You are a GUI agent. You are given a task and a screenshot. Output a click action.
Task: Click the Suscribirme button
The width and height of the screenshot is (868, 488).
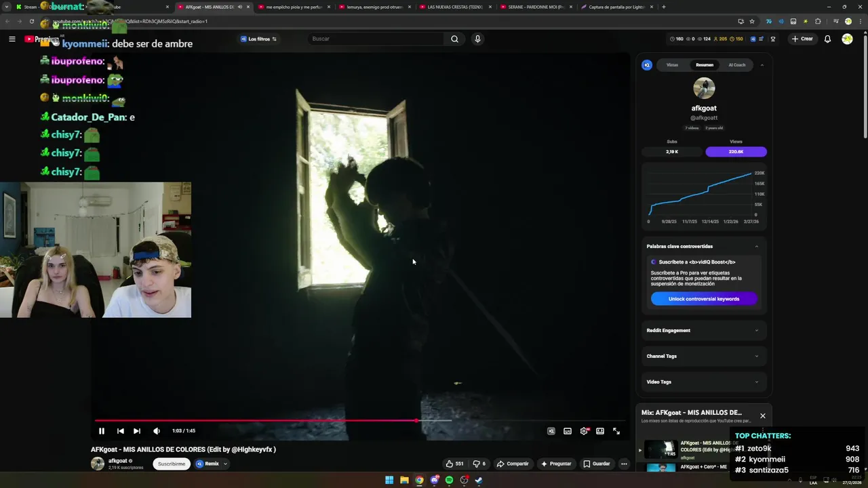point(172,464)
